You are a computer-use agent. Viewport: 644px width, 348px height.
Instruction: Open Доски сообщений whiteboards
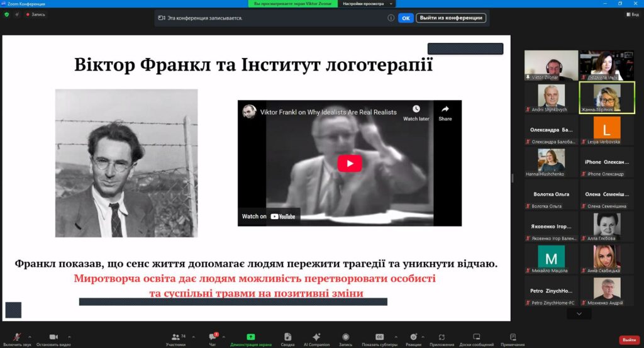477,339
